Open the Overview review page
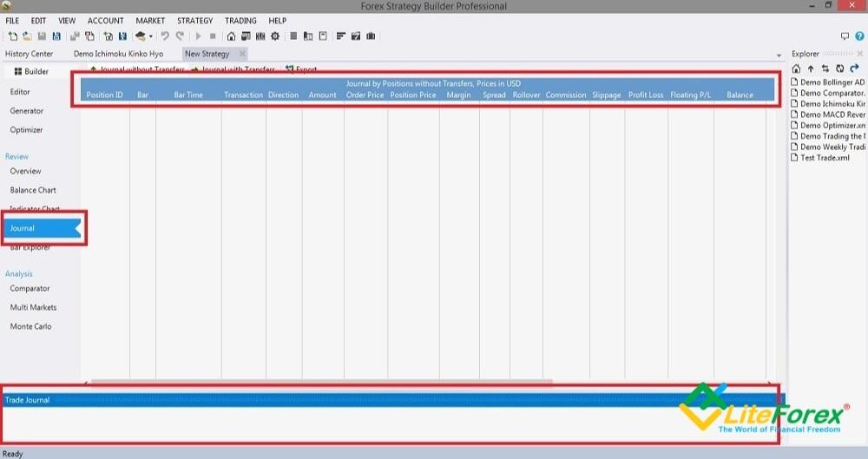Screen dimensions: 868x459 (25, 171)
